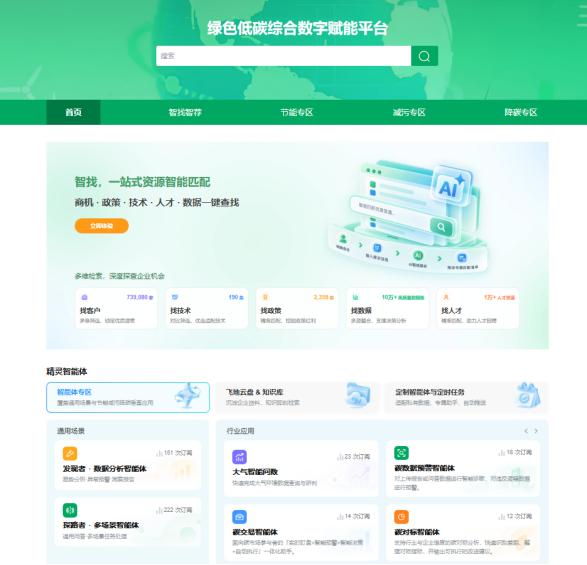The width and height of the screenshot is (587, 565).
Task: Click the 12 次订阅 subscription count
Action: [x=515, y=517]
